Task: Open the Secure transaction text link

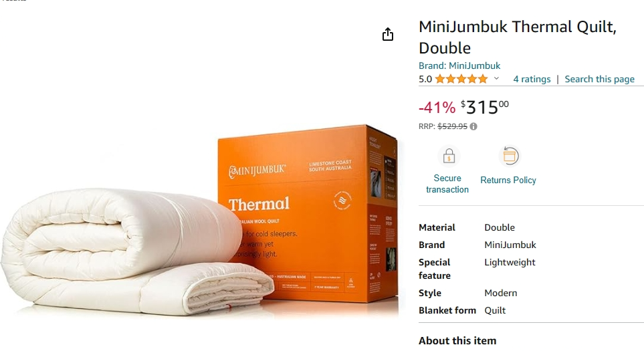Action: coord(447,184)
